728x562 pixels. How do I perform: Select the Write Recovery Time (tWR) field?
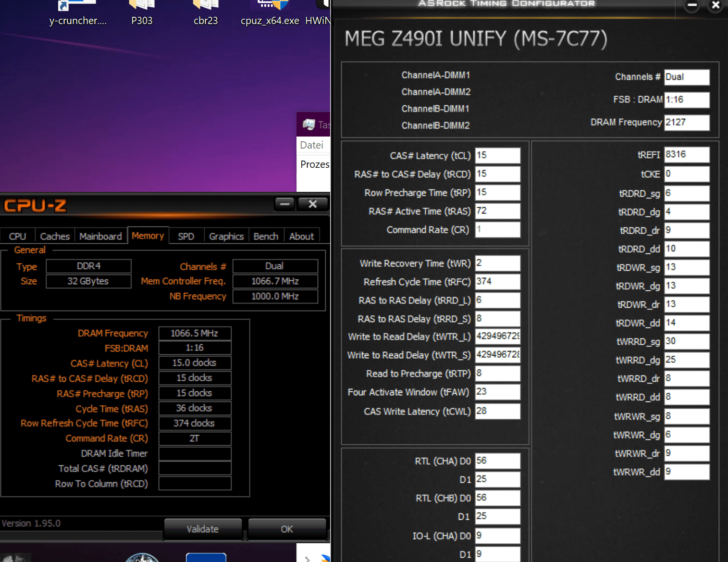(498, 263)
